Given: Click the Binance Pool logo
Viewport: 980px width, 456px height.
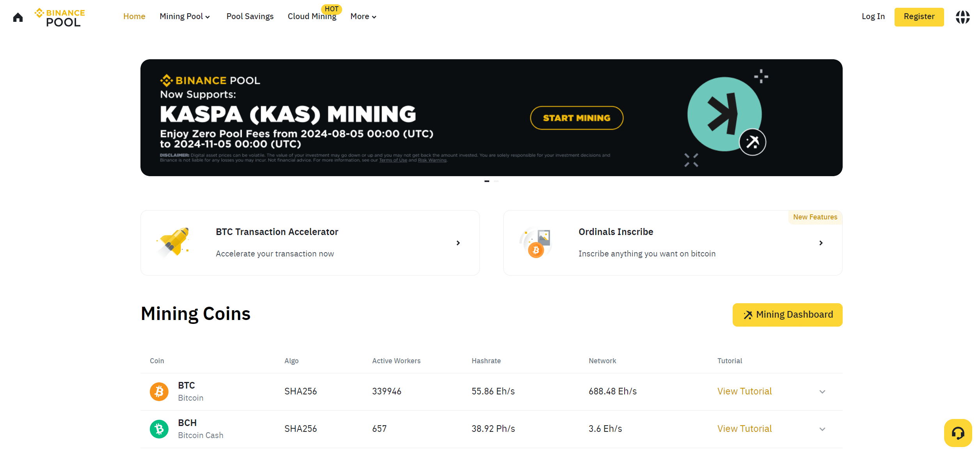Looking at the screenshot, I should (60, 18).
